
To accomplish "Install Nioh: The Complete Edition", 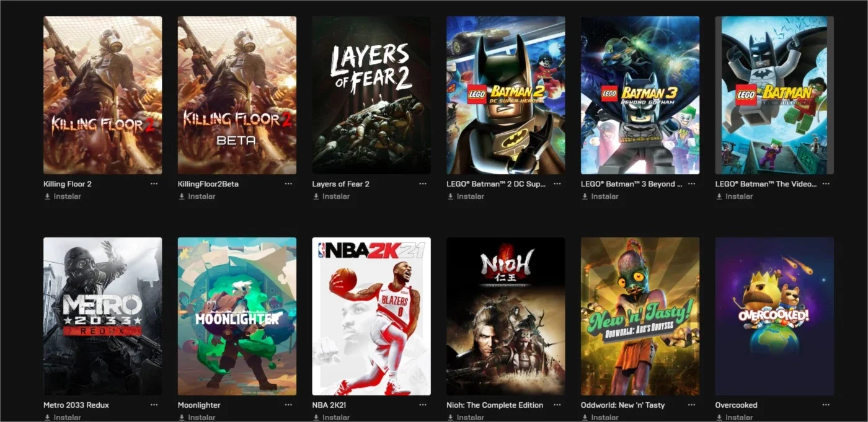I will (466, 418).
